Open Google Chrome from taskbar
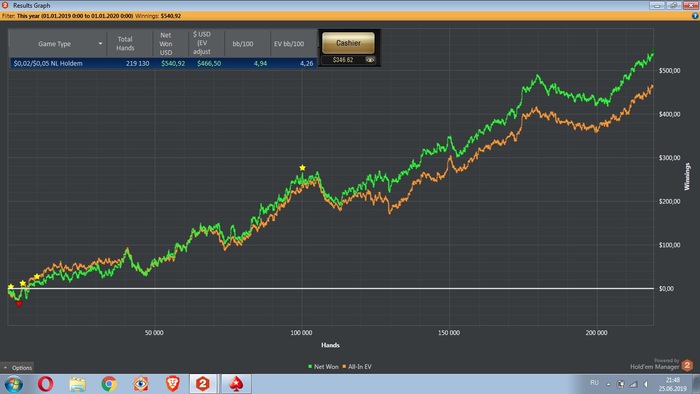Viewport: 700px width, 394px height. 109,384
